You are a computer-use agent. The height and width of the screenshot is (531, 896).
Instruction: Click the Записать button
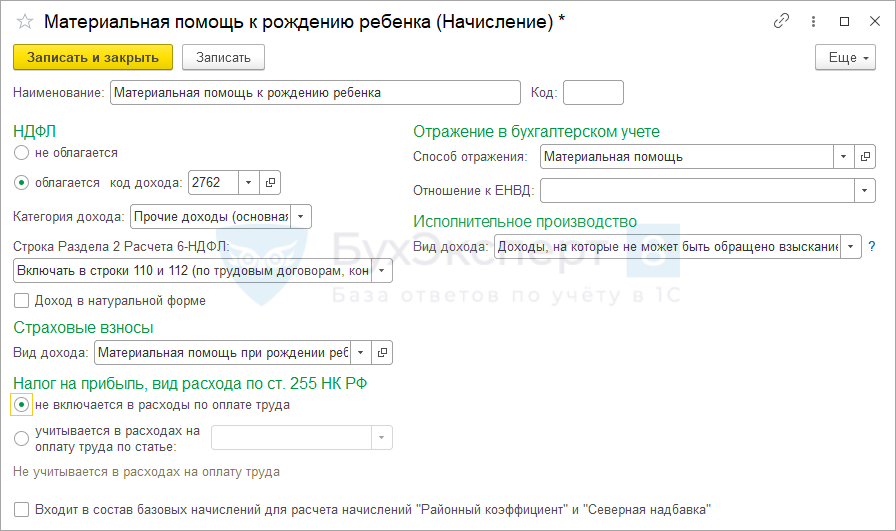click(223, 57)
